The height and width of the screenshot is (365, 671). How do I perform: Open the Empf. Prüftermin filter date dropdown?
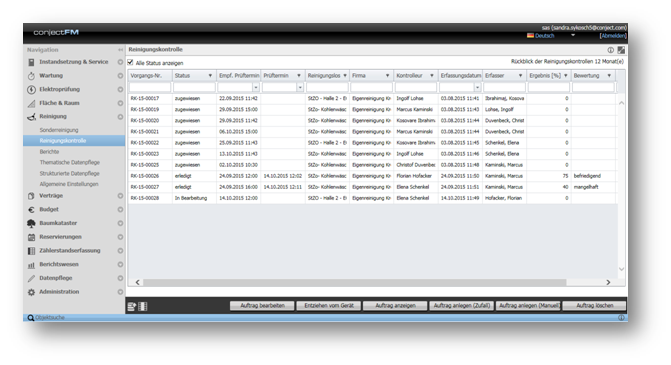pyautogui.click(x=256, y=87)
